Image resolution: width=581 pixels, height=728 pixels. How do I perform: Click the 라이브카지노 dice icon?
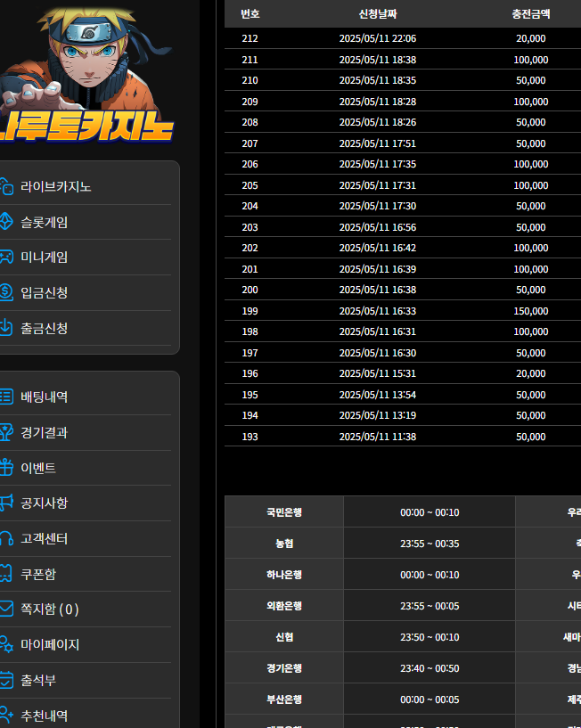tap(6, 186)
